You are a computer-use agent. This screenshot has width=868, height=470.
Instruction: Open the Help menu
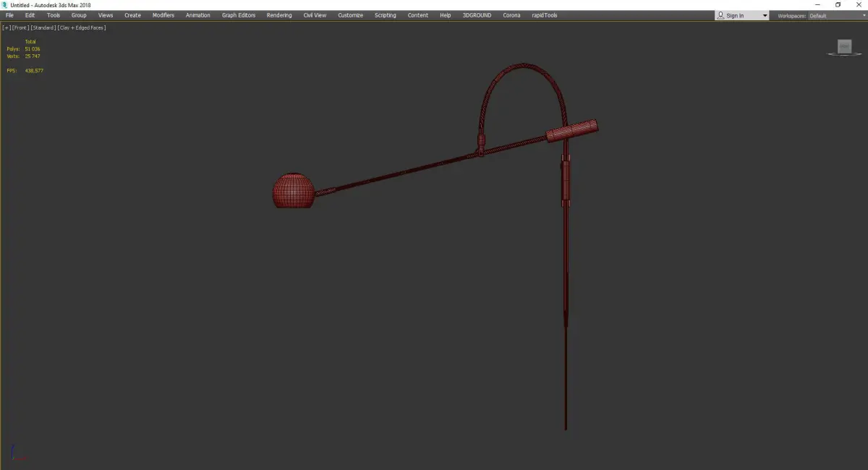(446, 15)
